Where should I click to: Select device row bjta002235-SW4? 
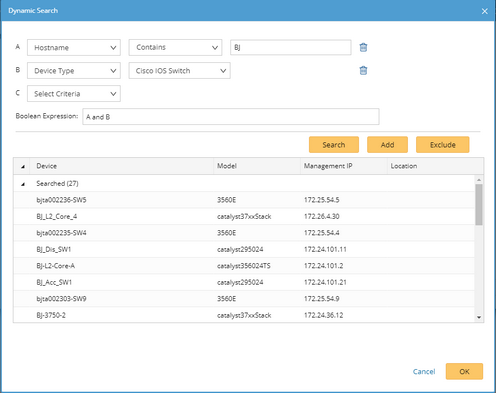(x=244, y=233)
